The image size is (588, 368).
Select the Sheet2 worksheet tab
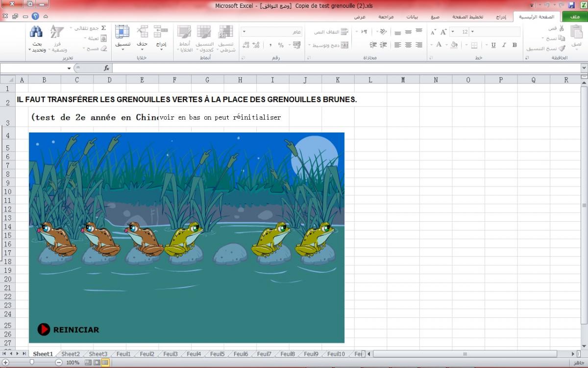[x=71, y=354]
